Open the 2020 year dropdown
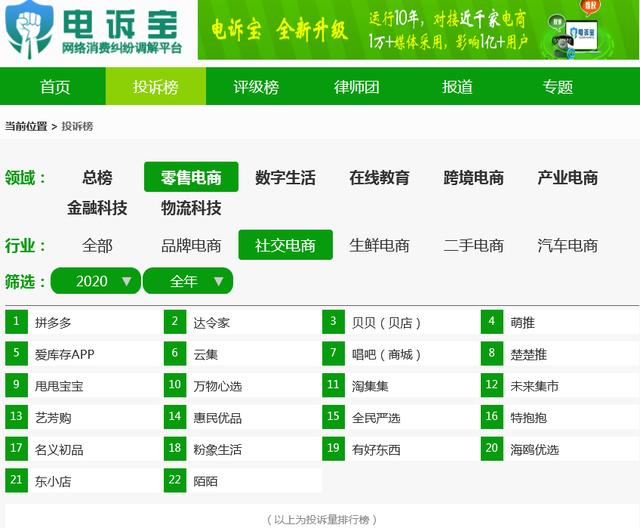The height and width of the screenshot is (528, 640). click(96, 281)
